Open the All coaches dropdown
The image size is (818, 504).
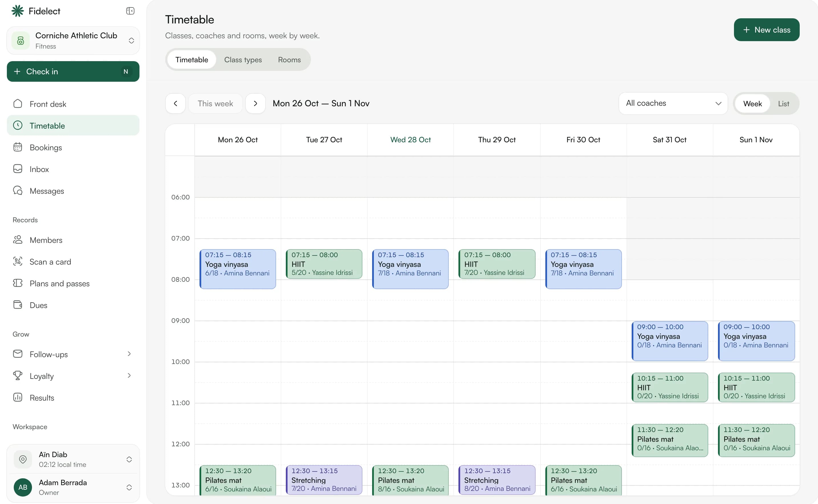(673, 103)
